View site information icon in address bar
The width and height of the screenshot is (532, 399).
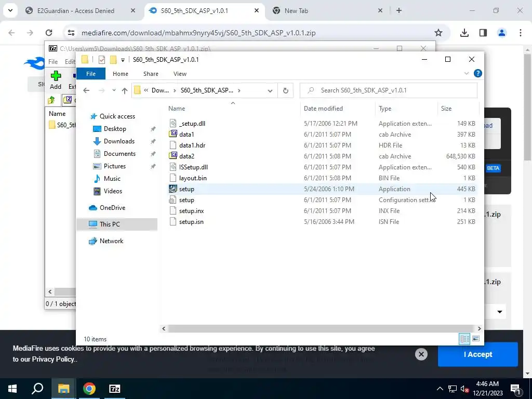tap(71, 33)
